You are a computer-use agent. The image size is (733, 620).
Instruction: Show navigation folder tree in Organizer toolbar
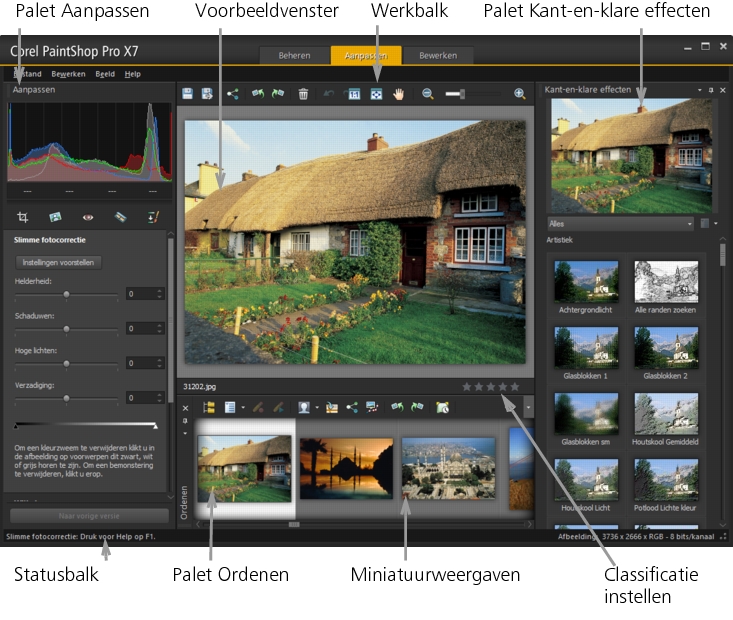pos(209,407)
